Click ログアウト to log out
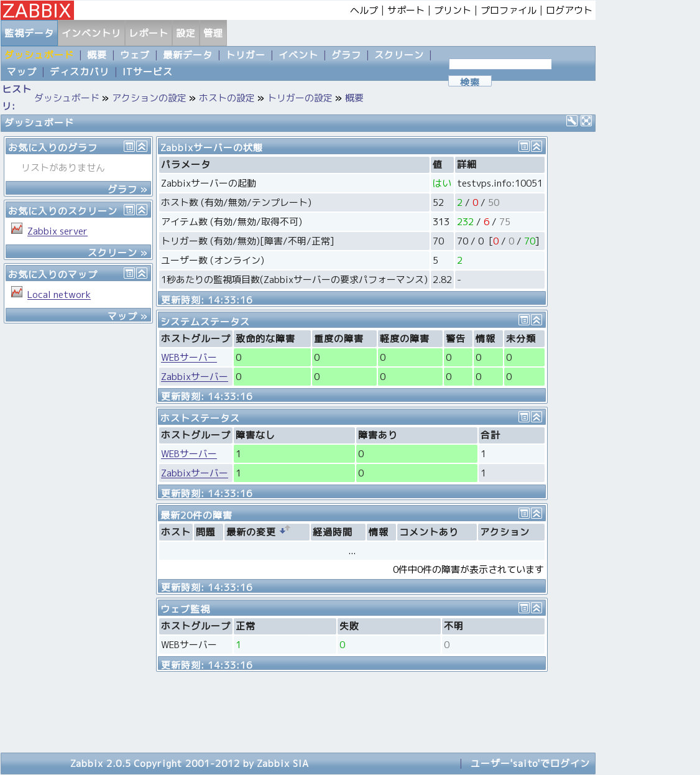 click(x=569, y=10)
